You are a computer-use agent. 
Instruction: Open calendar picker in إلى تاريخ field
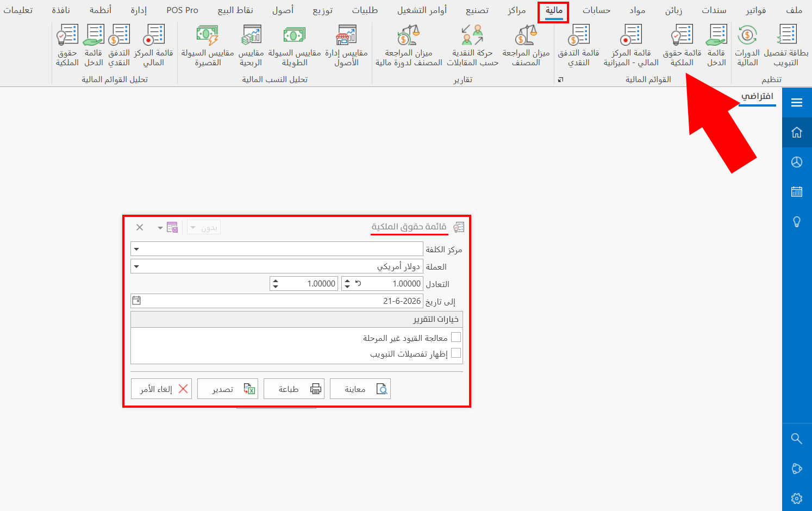point(136,301)
